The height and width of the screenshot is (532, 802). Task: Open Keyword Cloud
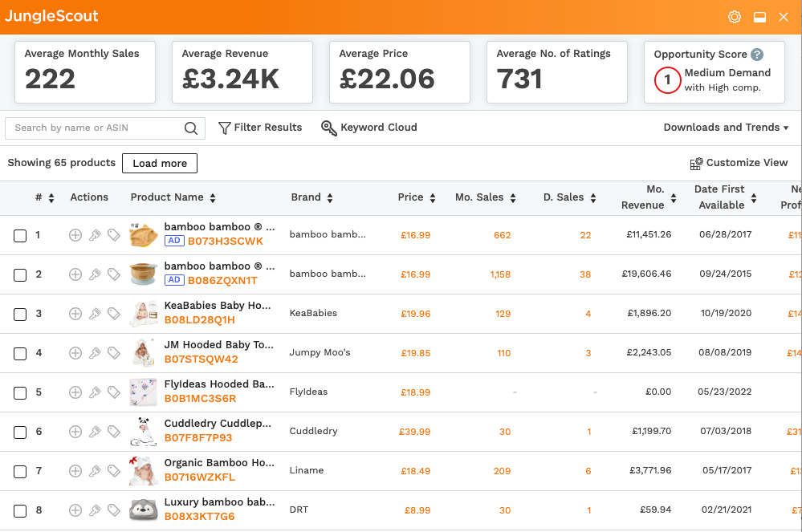(368, 128)
